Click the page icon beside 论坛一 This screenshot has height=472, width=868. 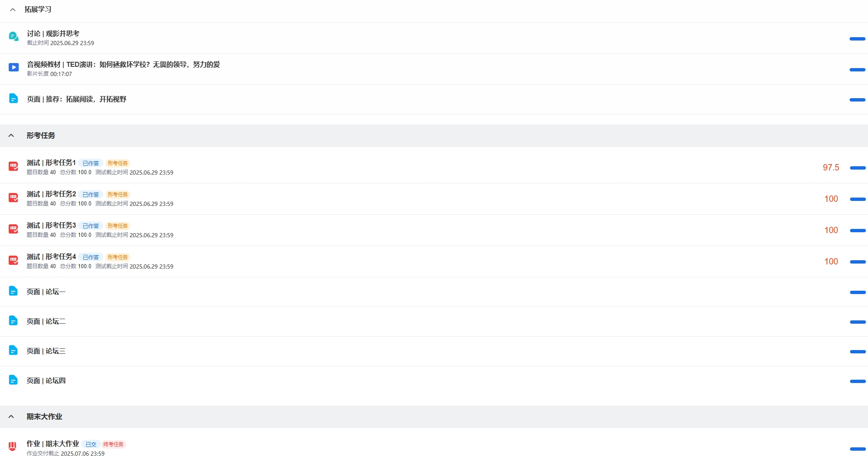coord(13,291)
